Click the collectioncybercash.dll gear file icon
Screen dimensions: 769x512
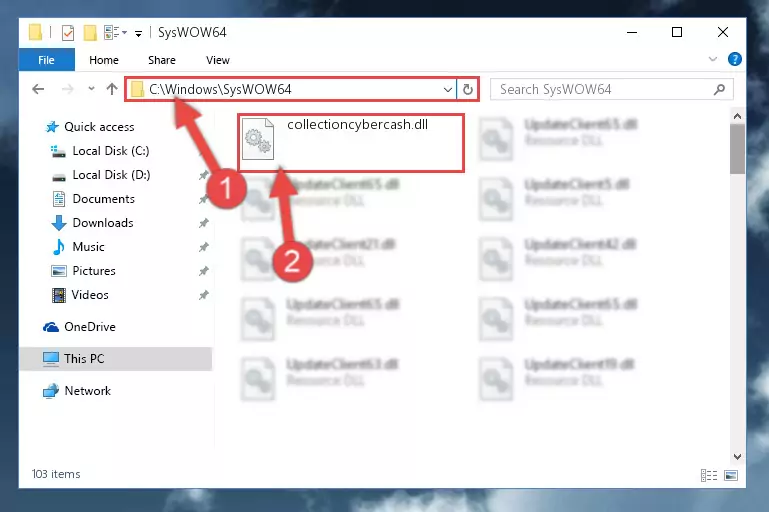tap(258, 139)
